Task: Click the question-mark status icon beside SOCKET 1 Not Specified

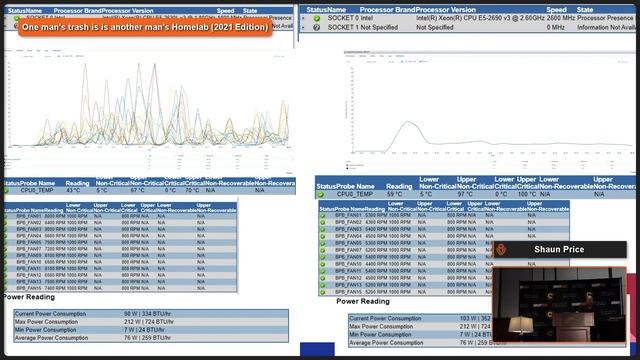Action: (x=317, y=27)
